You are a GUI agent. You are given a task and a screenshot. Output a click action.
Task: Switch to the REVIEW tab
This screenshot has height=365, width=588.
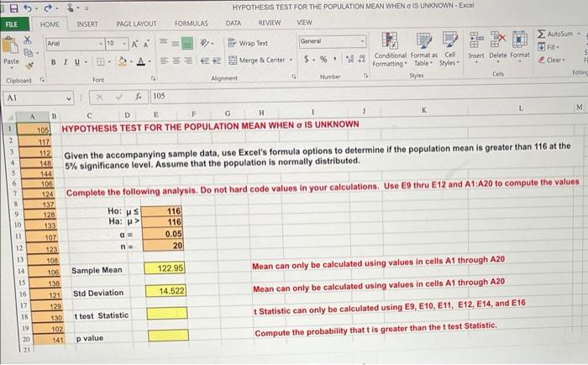[270, 23]
